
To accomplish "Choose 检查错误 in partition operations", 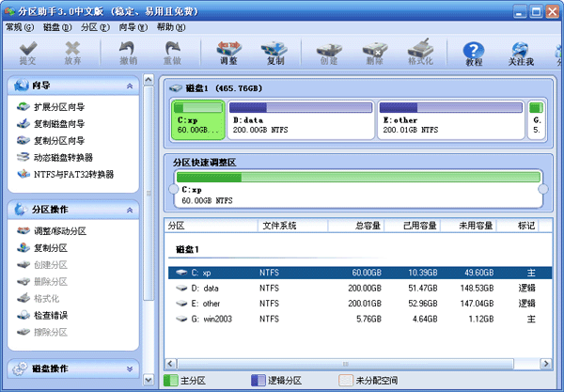I will [50, 315].
